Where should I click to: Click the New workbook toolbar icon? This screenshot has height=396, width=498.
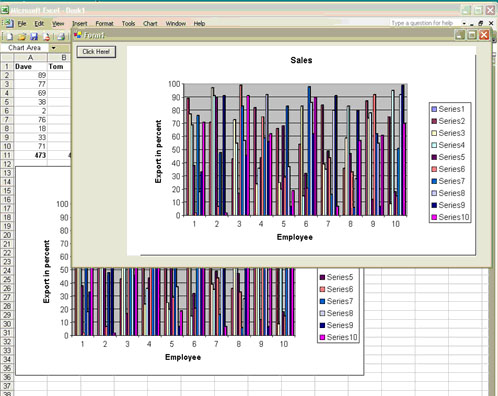[10, 36]
